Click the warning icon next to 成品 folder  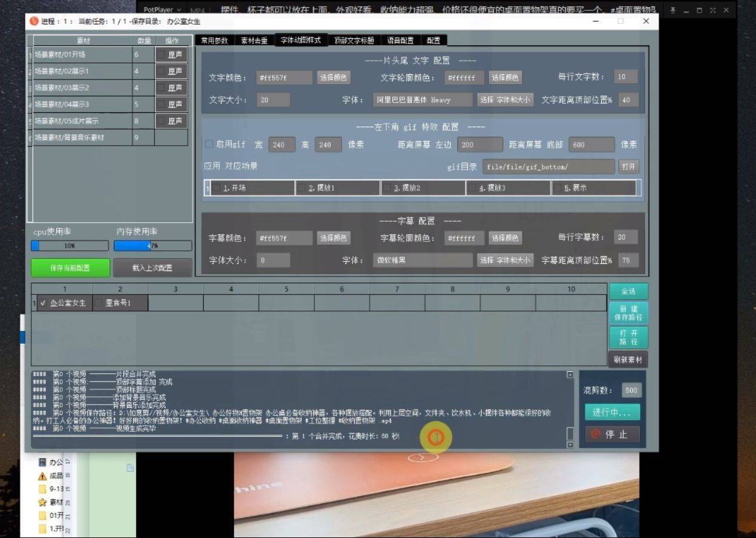(42, 476)
